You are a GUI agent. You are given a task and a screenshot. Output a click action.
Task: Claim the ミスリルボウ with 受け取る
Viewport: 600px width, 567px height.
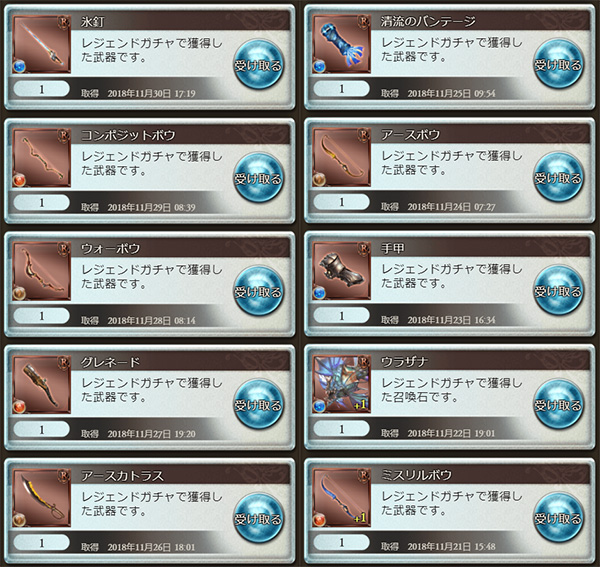point(558,518)
